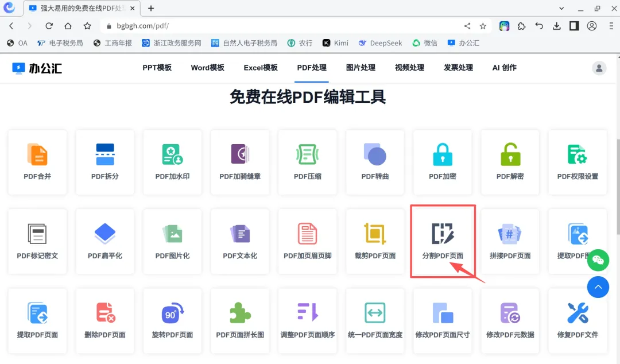
Task: Open the 工商年报 bookmark
Action: click(x=113, y=43)
